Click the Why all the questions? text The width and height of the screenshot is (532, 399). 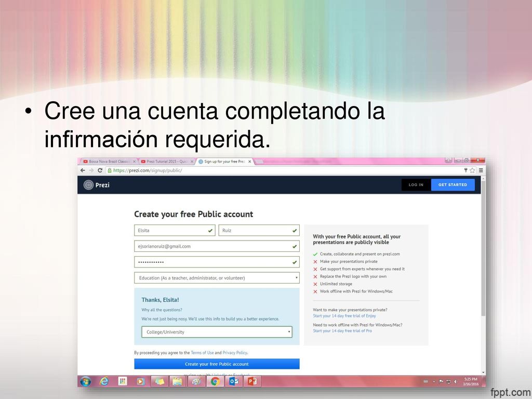[162, 310]
